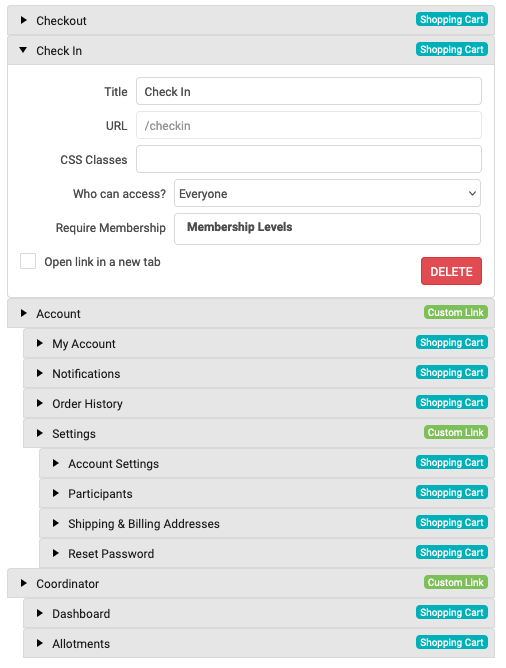Select the Checkout row title
The image size is (506, 668).
(x=61, y=20)
